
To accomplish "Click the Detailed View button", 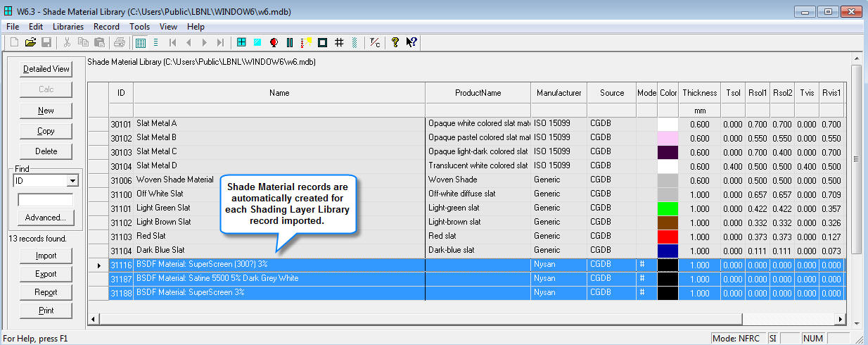I will coord(46,69).
